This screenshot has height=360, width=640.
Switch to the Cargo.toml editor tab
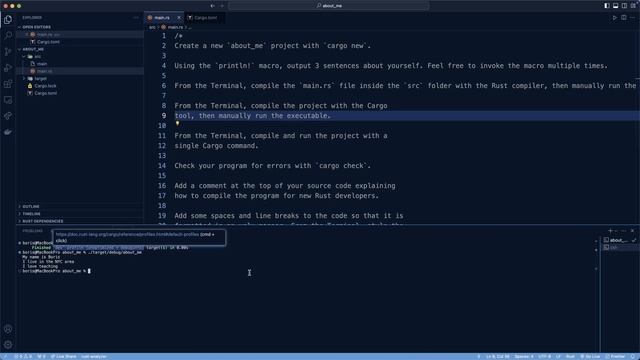pos(205,18)
